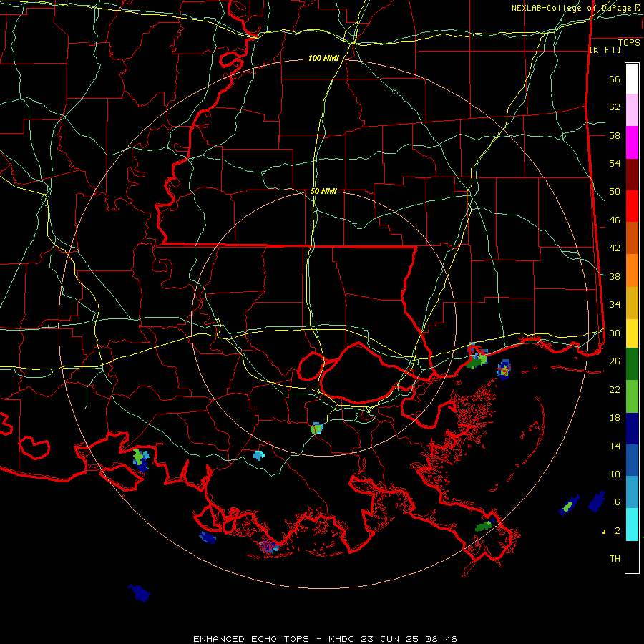
Task: Click the 'ENHANCED ECHO TOPS' caption
Action: point(251,639)
